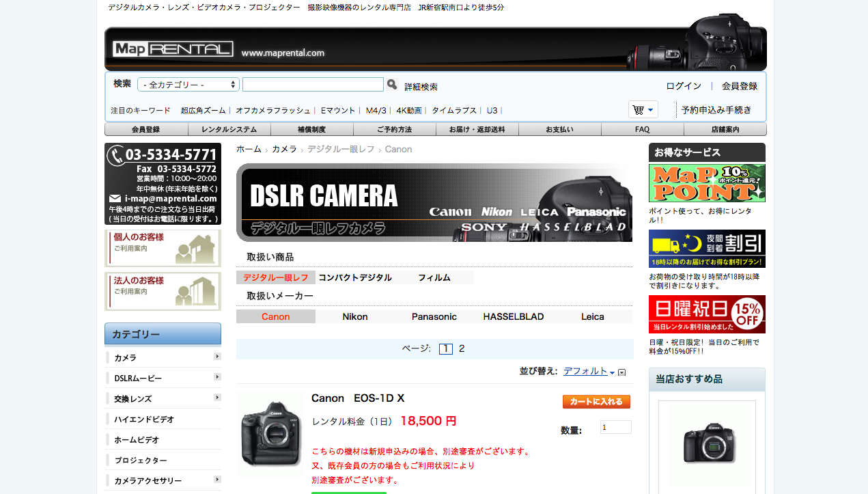Open the MaP POINT 10% banner
868x494 pixels.
tap(707, 183)
